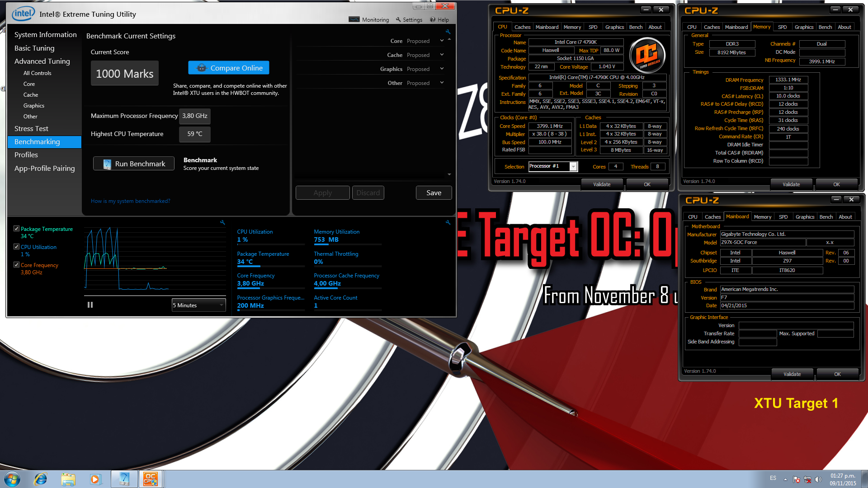
Task: Switch to SPD tab in CPU-Z Memory window
Action: [x=782, y=27]
